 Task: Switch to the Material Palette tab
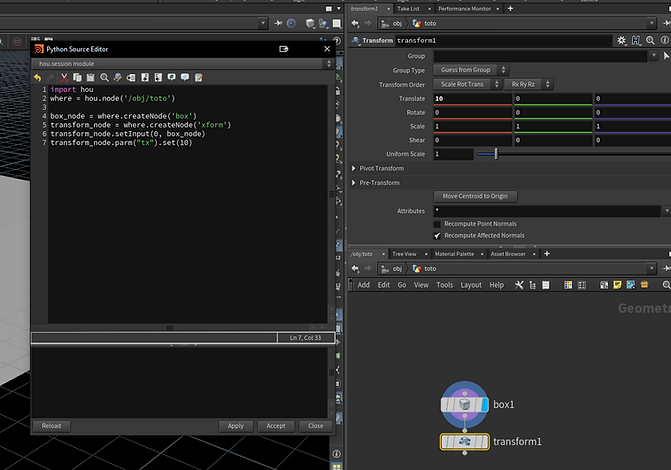pos(454,254)
